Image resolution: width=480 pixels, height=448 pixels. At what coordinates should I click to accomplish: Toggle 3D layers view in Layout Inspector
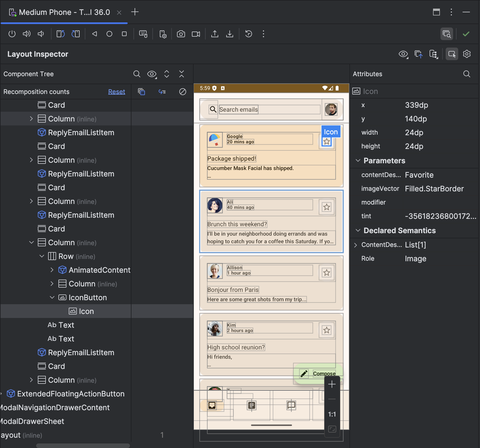point(419,54)
